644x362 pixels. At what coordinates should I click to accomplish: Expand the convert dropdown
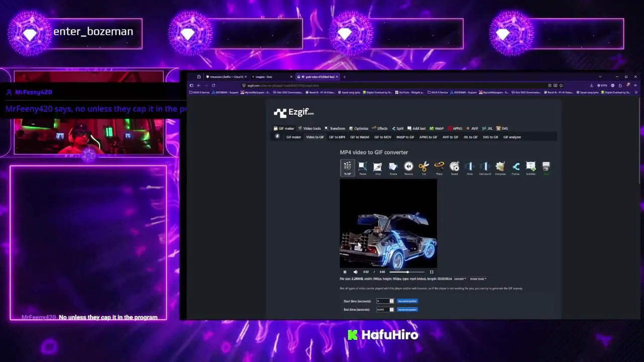460,279
